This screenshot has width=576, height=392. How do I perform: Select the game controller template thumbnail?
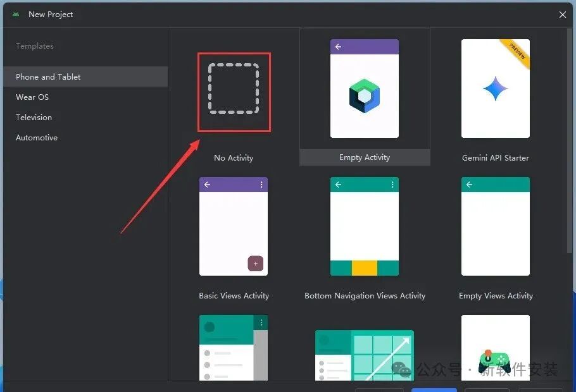pyautogui.click(x=496, y=348)
